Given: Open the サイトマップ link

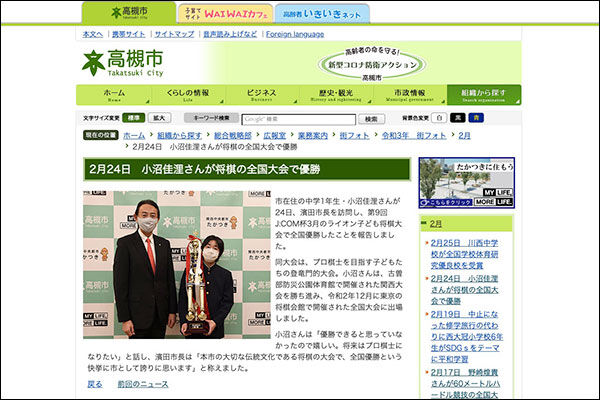Looking at the screenshot, I should tap(174, 34).
